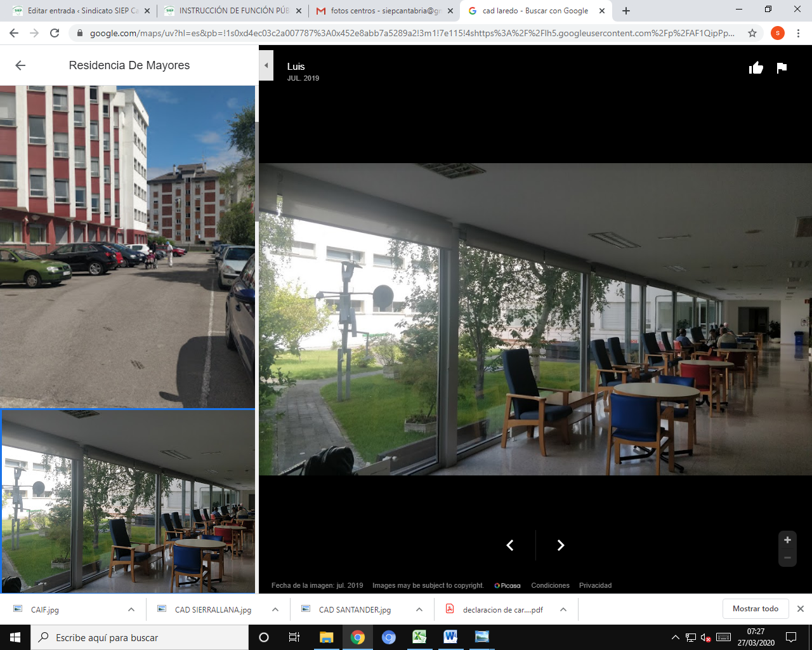
Task: Show the previous photo with left chevron
Action: click(510, 545)
